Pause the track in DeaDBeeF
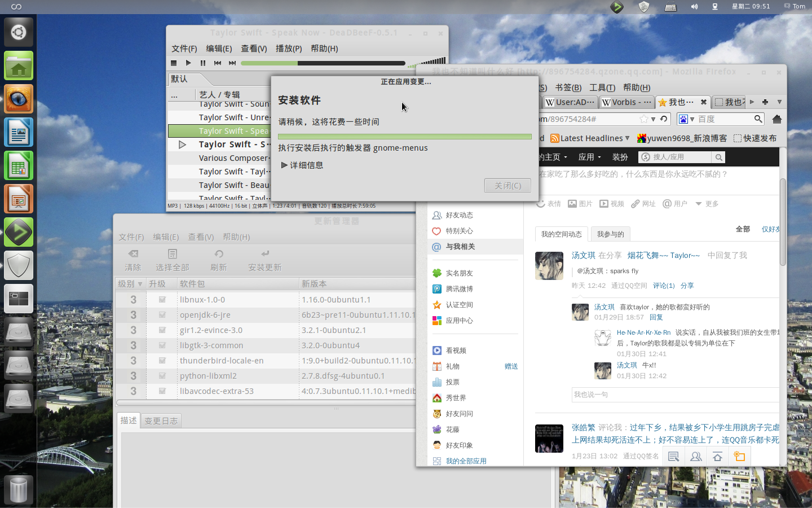Viewport: 812px width, 508px height. (203, 63)
